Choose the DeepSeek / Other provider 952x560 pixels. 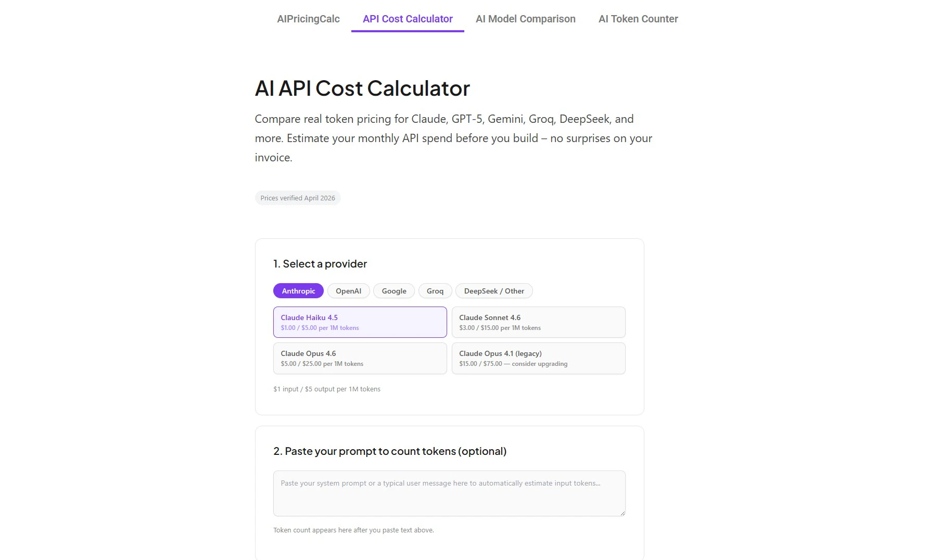tap(493, 291)
